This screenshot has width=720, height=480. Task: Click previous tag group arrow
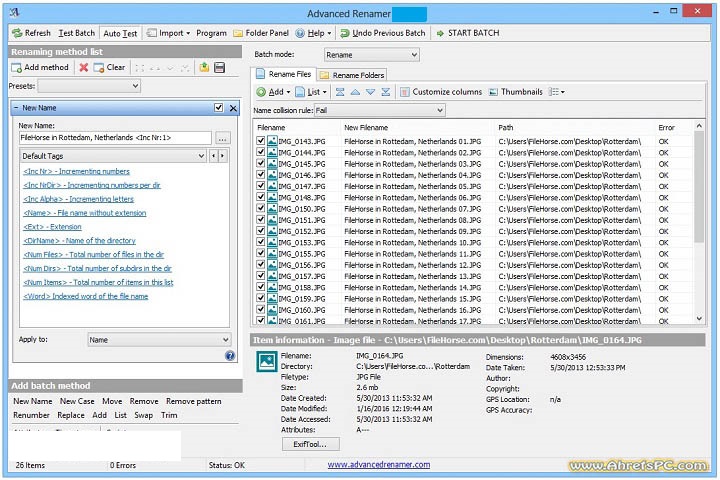(214, 156)
